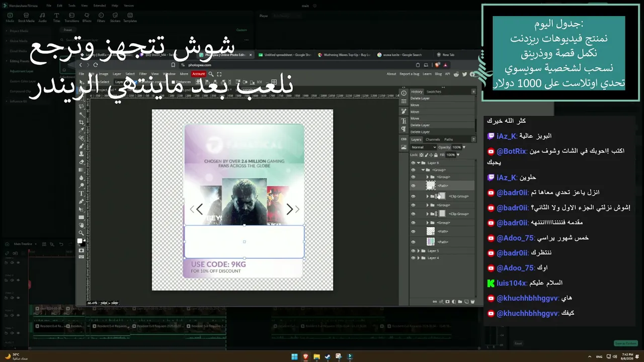Screen dimensions: 644x362
Task: Reload the photopea.com page
Action: (96, 65)
